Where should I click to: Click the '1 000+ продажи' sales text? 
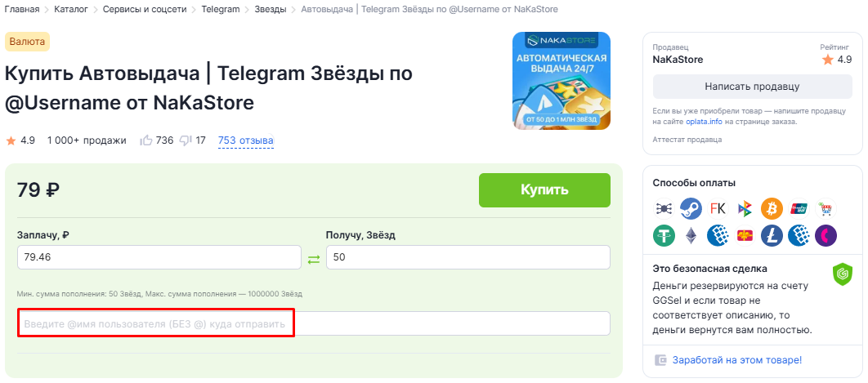87,140
